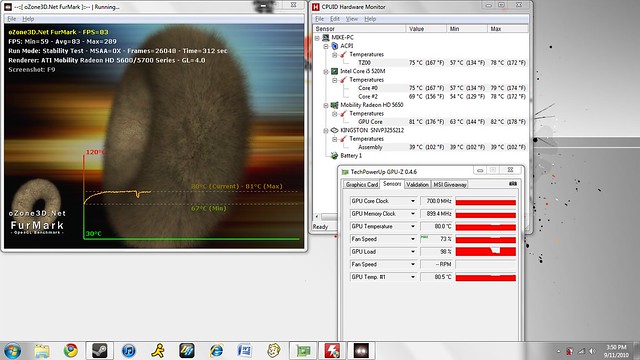The image size is (640, 360).
Task: Open the GPU Load sensor dropdown
Action: coord(413,252)
